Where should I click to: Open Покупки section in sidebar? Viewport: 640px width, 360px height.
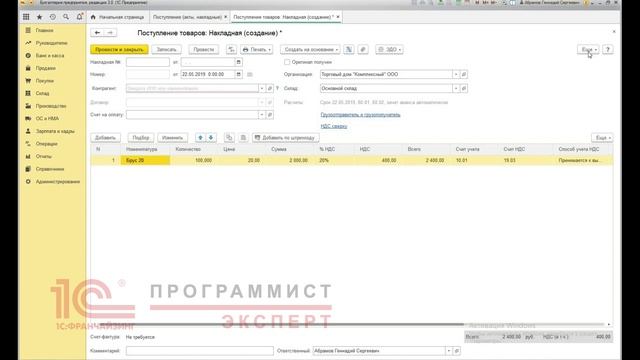pyautogui.click(x=44, y=81)
